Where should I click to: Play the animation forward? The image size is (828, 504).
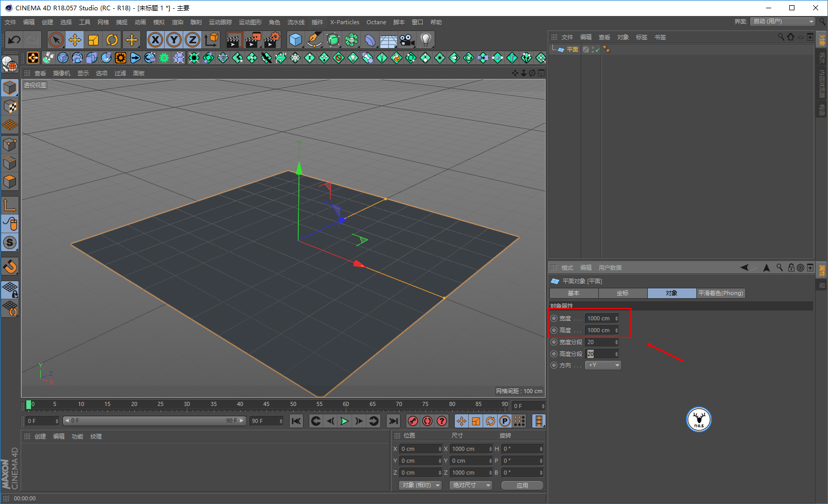point(344,421)
